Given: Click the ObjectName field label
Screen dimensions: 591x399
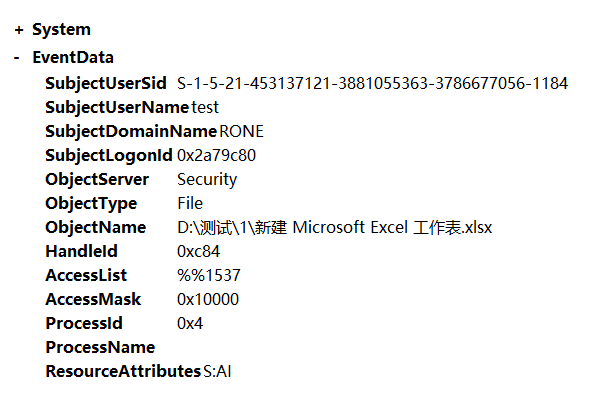Looking at the screenshot, I should [95, 228].
